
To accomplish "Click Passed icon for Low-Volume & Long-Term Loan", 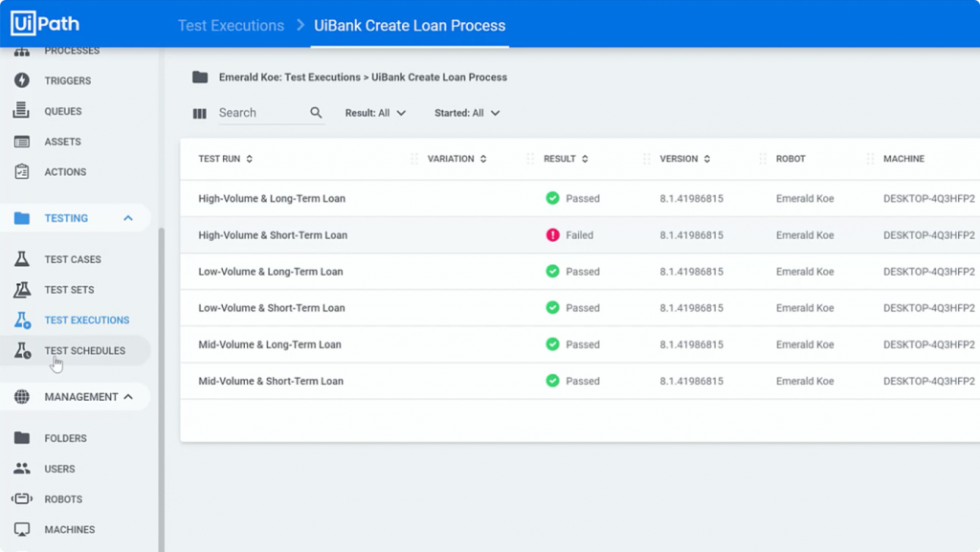I will 552,271.
